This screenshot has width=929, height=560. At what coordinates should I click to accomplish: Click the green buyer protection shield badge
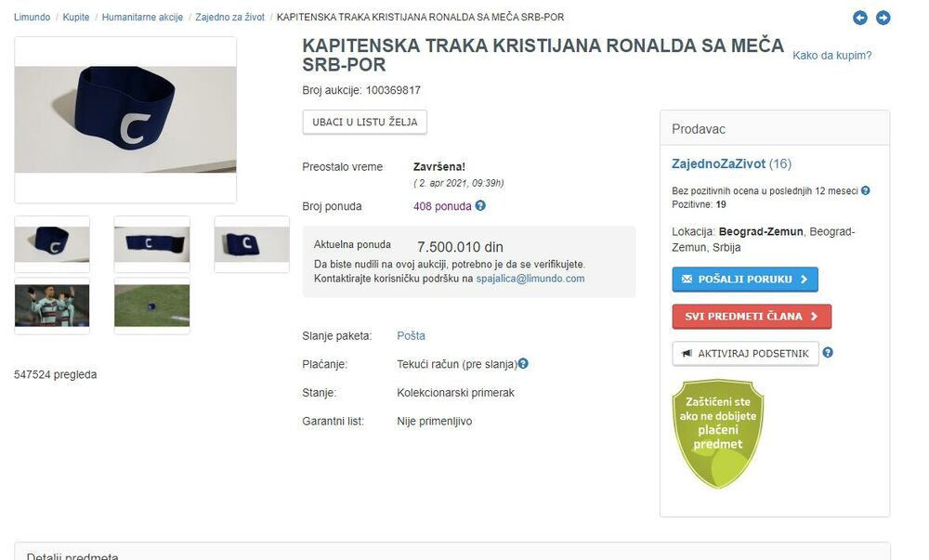(x=717, y=434)
